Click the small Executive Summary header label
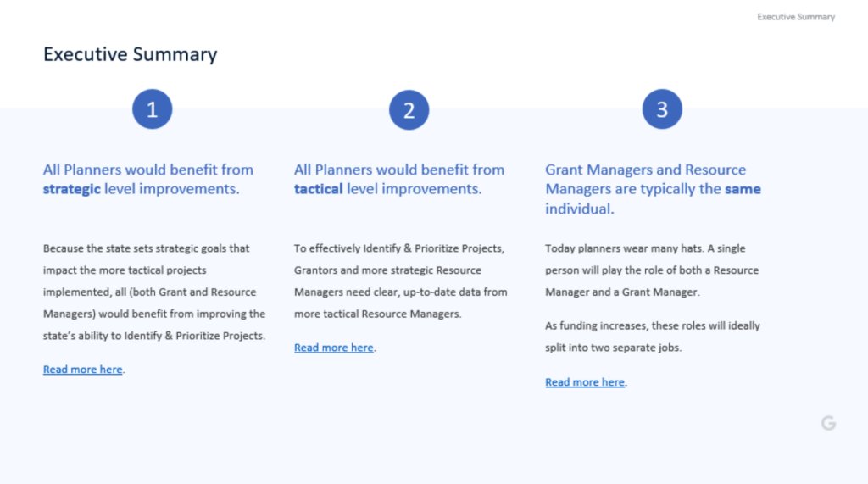 (795, 17)
